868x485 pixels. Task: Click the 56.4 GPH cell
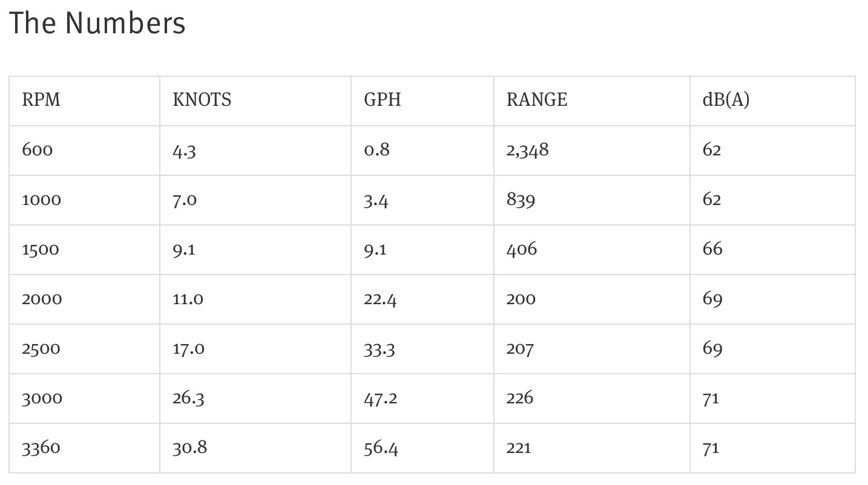coord(422,448)
